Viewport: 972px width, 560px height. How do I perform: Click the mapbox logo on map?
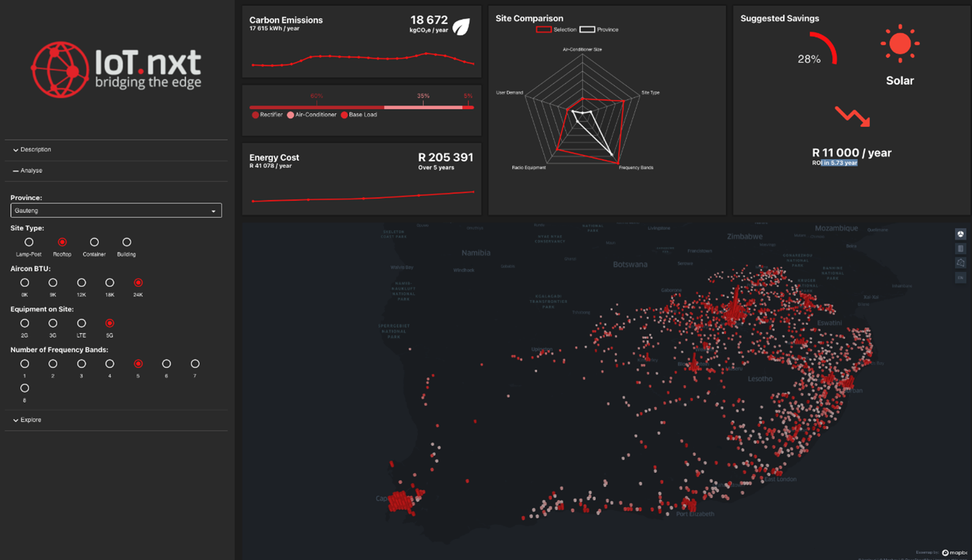(x=955, y=552)
